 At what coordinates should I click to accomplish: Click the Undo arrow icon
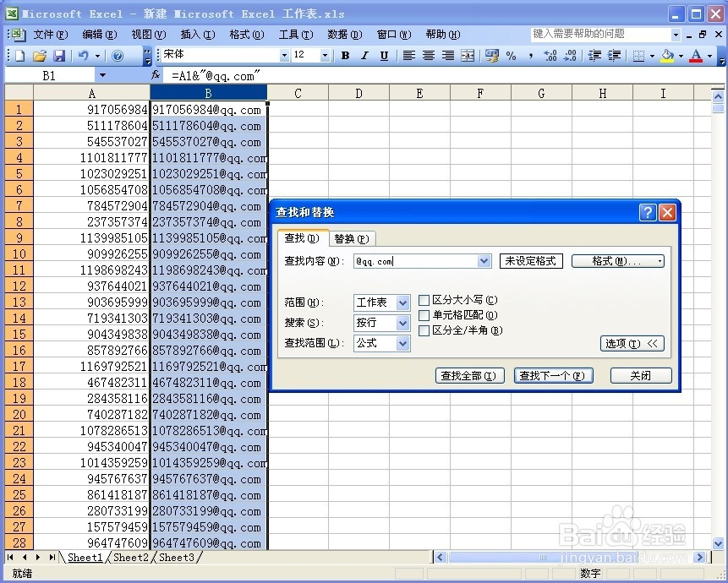click(85, 55)
